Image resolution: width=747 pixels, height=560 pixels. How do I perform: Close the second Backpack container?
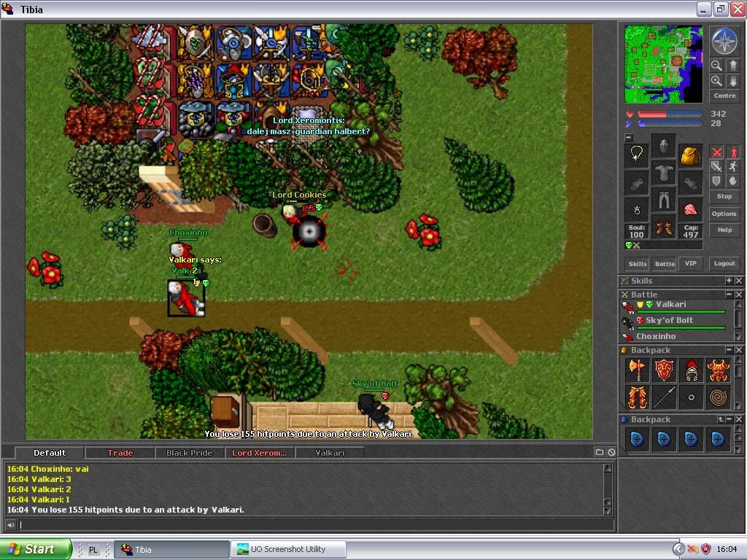click(738, 419)
